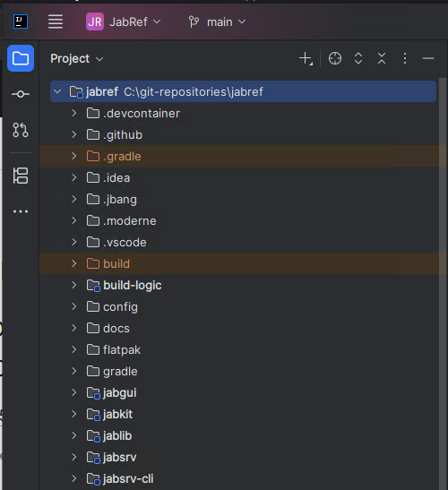This screenshot has width=448, height=490.
Task: Click Expand Selected arrows icon
Action: pyautogui.click(x=358, y=58)
